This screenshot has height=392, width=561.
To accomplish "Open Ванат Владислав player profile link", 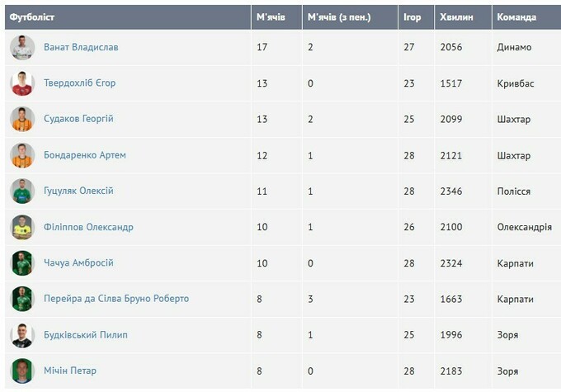I will (81, 48).
